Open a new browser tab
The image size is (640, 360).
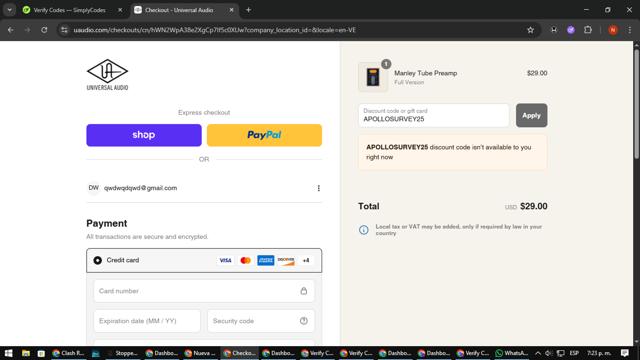tap(248, 10)
